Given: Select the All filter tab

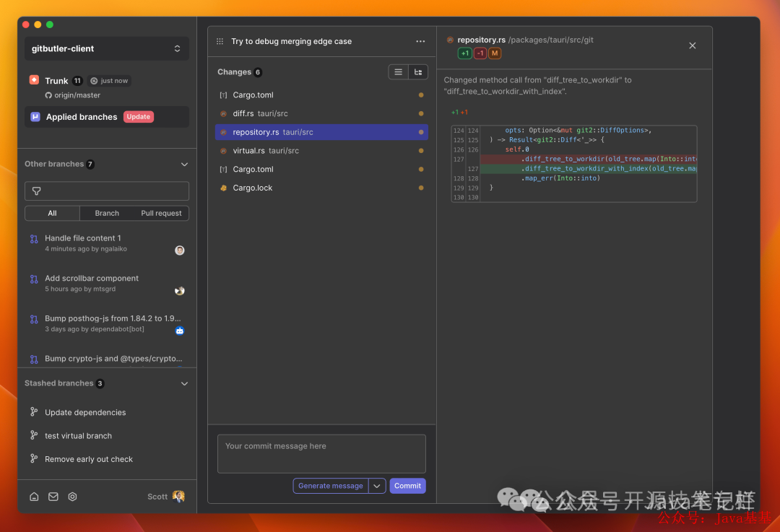Looking at the screenshot, I should click(x=52, y=213).
